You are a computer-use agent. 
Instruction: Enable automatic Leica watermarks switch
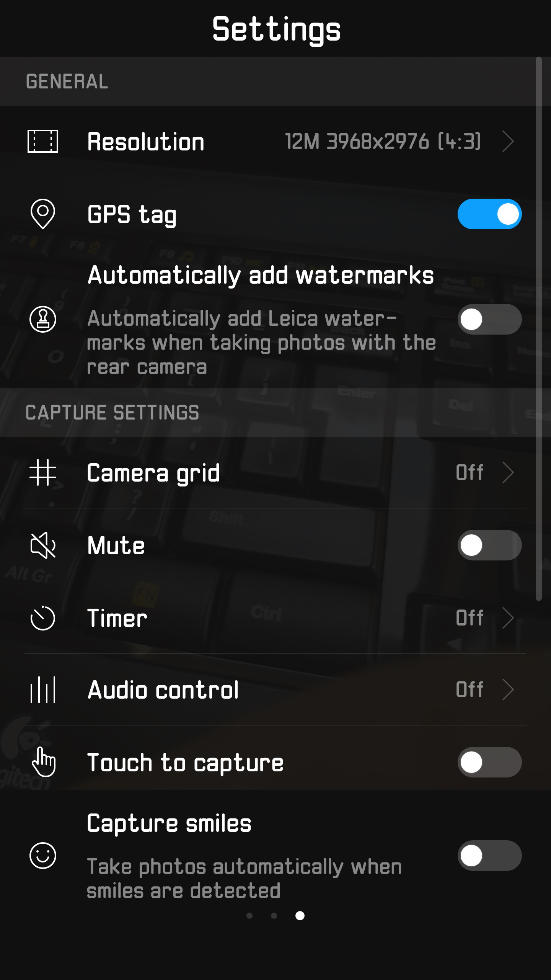pyautogui.click(x=489, y=319)
